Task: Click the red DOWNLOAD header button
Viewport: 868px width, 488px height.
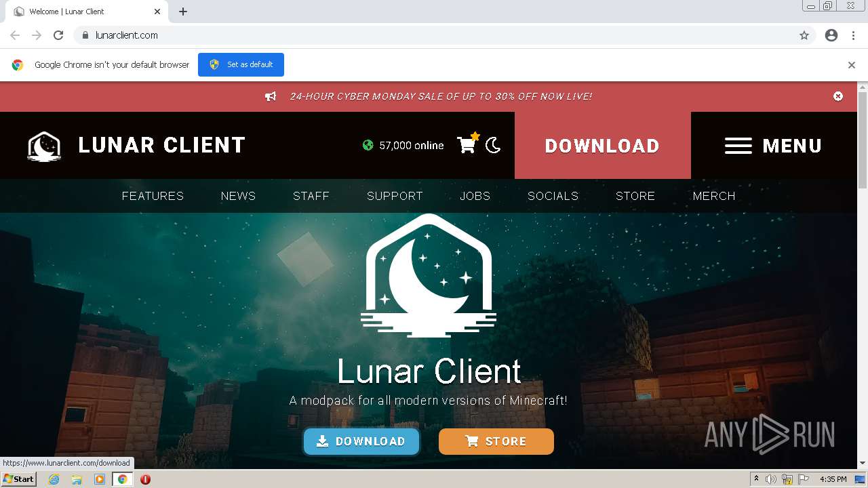Action: 602,146
